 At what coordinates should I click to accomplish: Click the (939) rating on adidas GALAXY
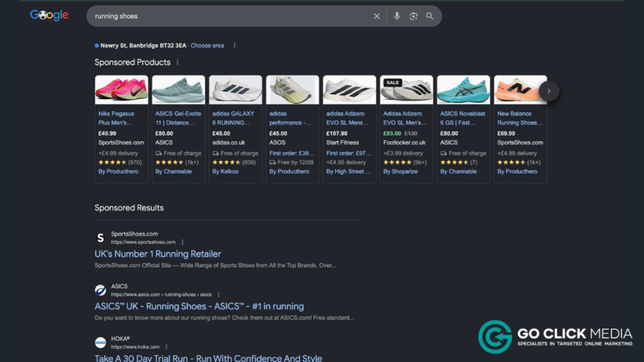click(249, 163)
